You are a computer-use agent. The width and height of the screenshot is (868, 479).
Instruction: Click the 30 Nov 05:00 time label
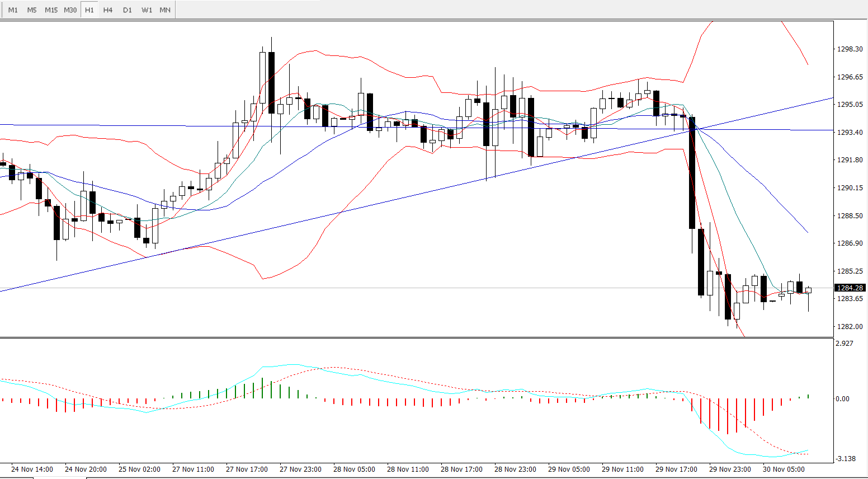pyautogui.click(x=784, y=469)
